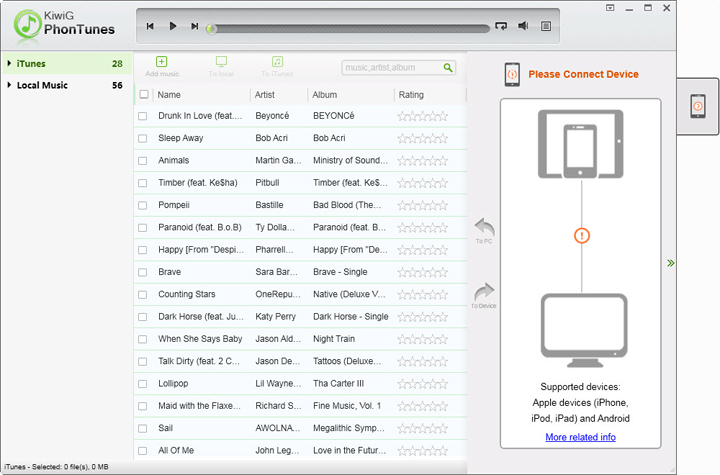Select the iTunes library entry
The width and height of the screenshot is (720, 475).
[67, 63]
